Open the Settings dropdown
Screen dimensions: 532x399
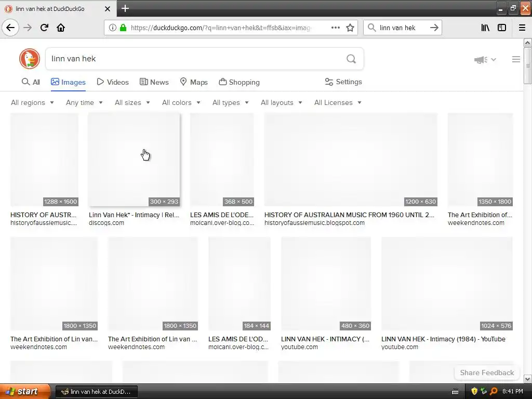coord(343,82)
